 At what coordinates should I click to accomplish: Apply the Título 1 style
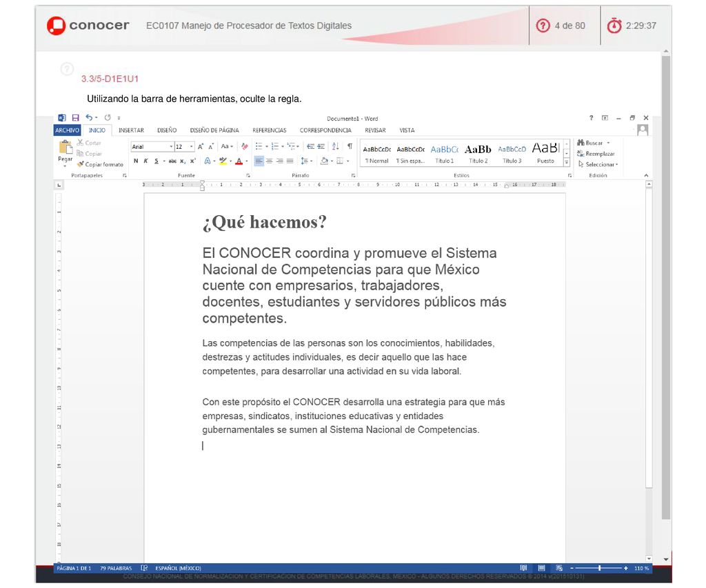[445, 153]
